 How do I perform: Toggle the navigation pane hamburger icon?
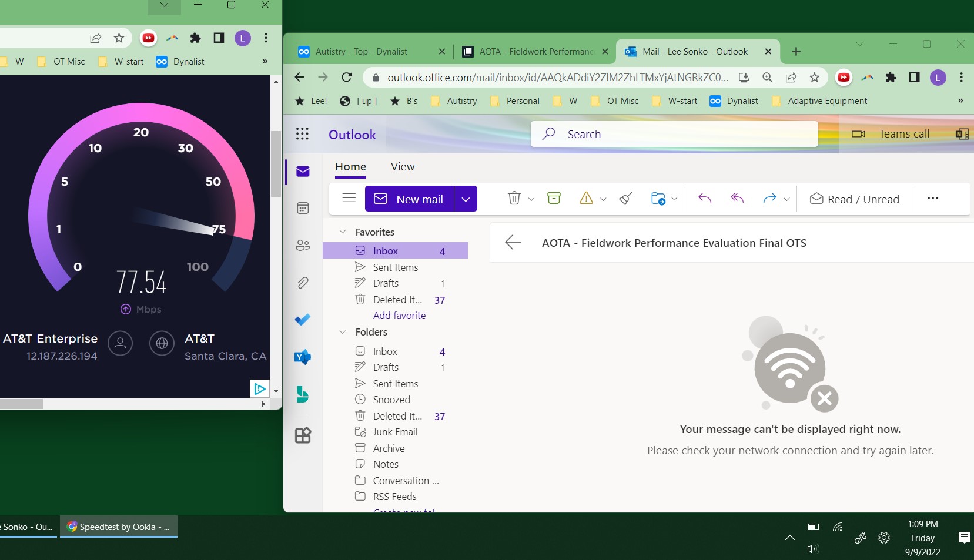[349, 198]
